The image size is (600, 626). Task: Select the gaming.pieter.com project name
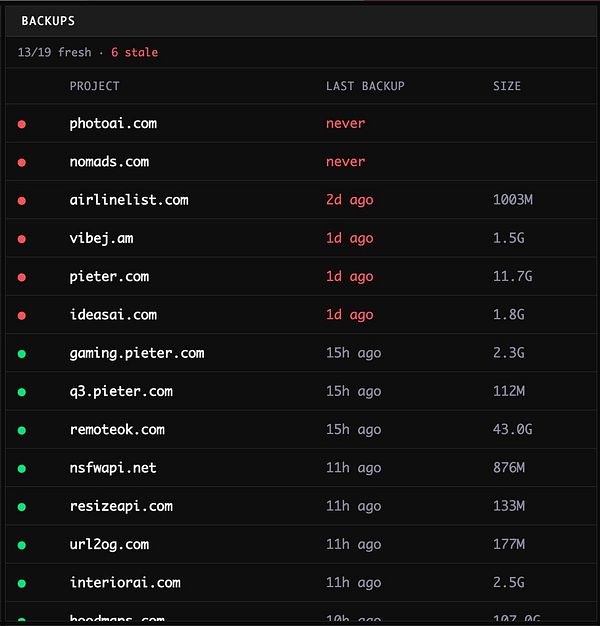137,353
